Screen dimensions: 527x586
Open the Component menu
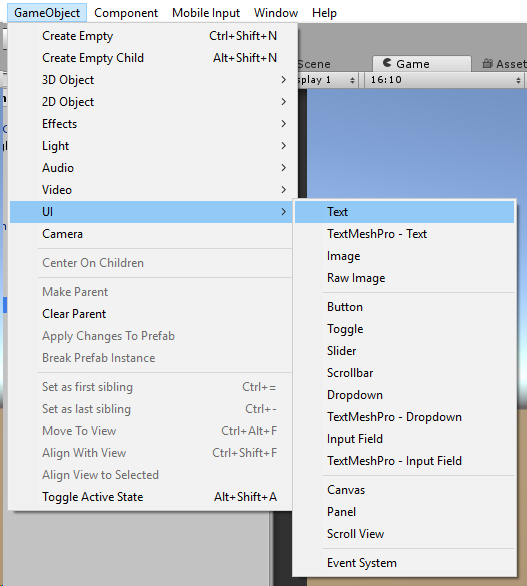tap(126, 13)
